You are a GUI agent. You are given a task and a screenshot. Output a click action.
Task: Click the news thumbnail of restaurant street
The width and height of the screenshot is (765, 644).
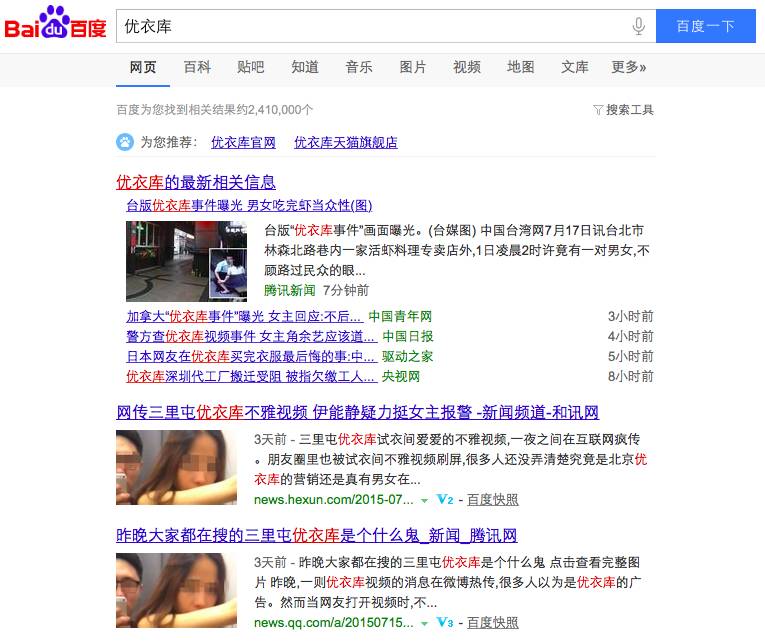(x=186, y=262)
